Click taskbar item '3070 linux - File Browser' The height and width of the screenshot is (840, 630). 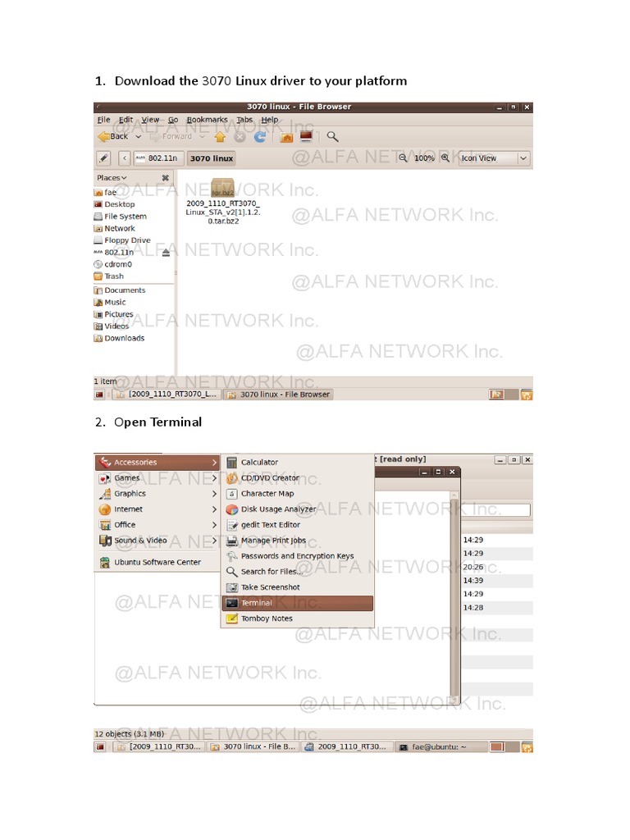click(279, 395)
